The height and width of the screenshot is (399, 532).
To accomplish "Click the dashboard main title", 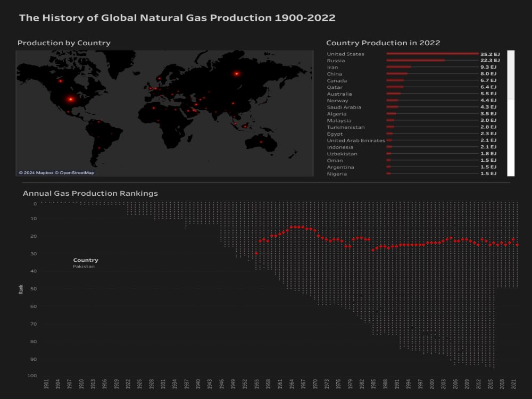I will 177,18.
